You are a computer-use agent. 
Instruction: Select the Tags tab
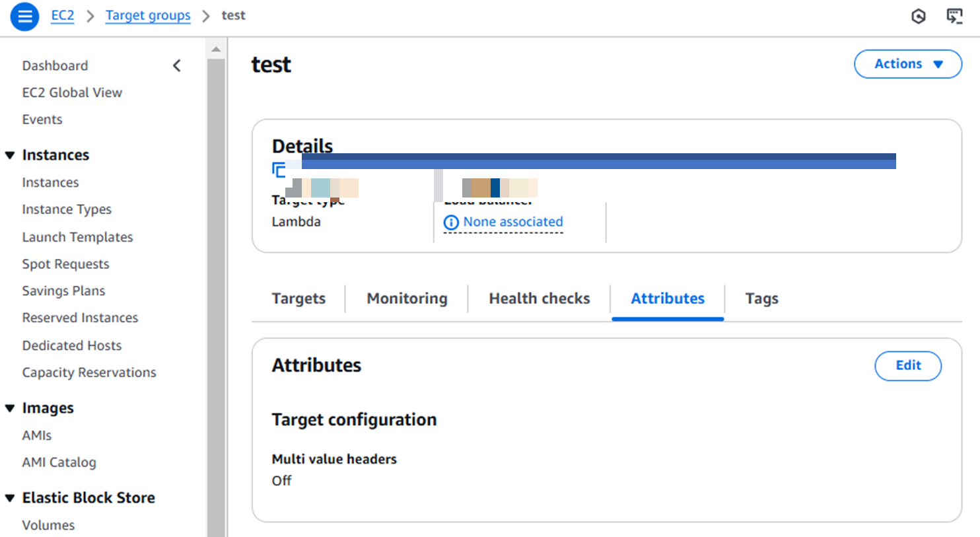pos(761,299)
